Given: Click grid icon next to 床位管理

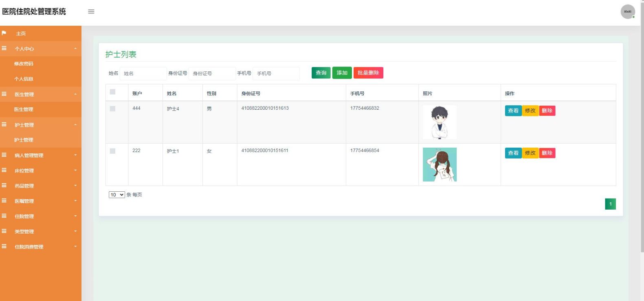Looking at the screenshot, I should [4, 170].
